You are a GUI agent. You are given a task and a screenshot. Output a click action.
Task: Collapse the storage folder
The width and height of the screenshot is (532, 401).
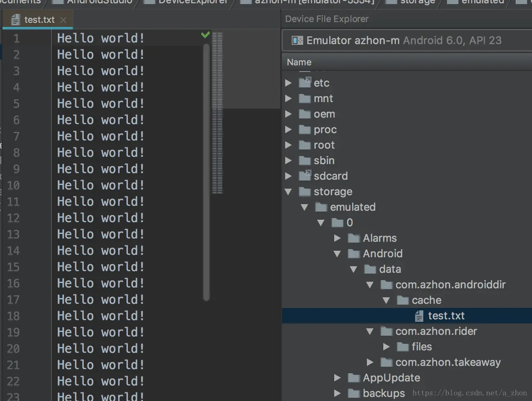288,192
